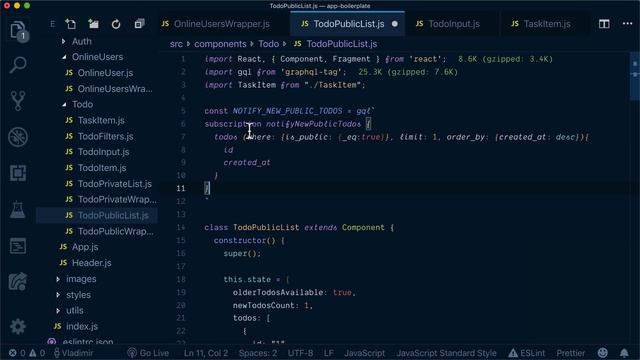Click the New Folder icon in explorer
Image resolution: width=640 pixels, height=360 pixels.
click(x=93, y=24)
